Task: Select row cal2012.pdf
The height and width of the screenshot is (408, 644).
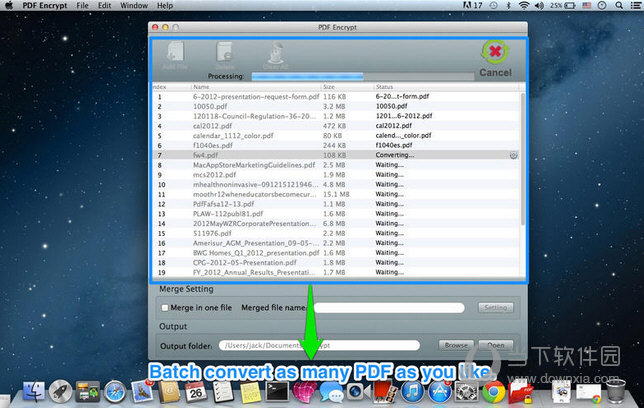Action: point(336,126)
